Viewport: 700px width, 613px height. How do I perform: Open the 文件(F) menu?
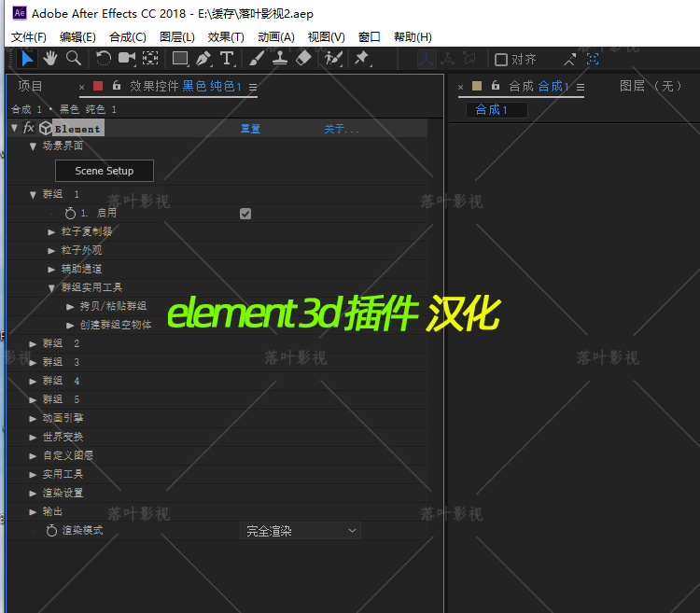(29, 37)
